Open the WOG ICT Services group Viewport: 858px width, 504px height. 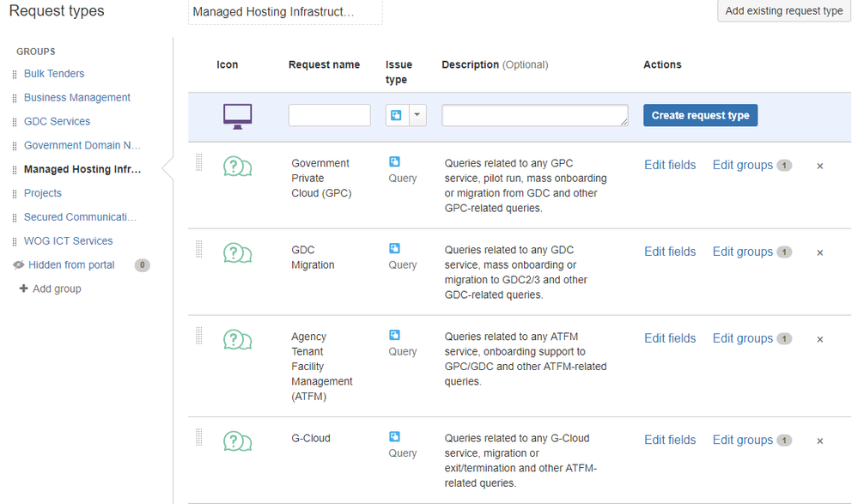tap(69, 240)
